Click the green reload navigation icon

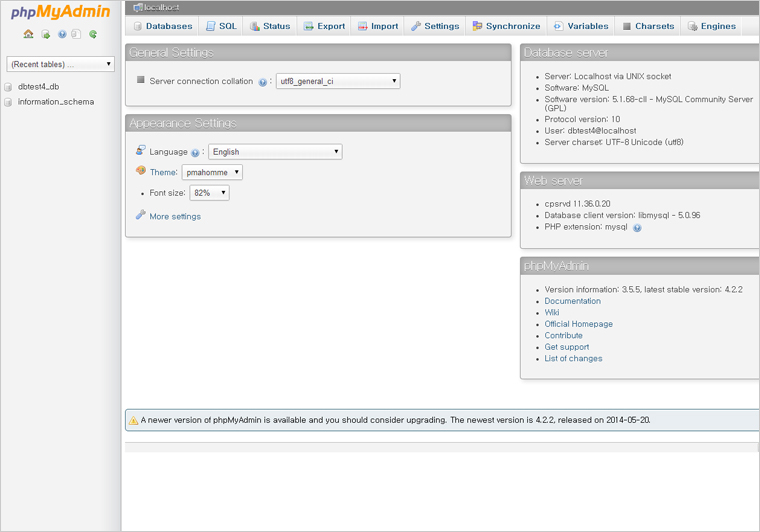pyautogui.click(x=93, y=34)
